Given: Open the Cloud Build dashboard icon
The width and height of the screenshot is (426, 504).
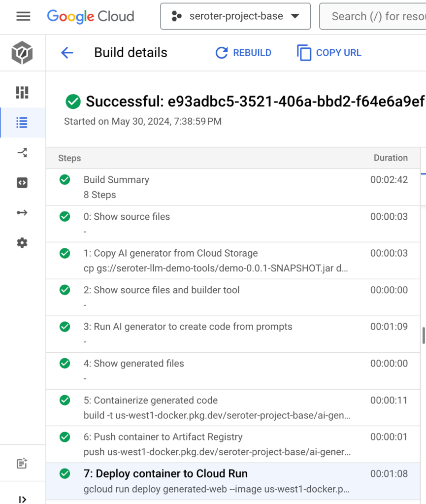Looking at the screenshot, I should click(x=22, y=92).
